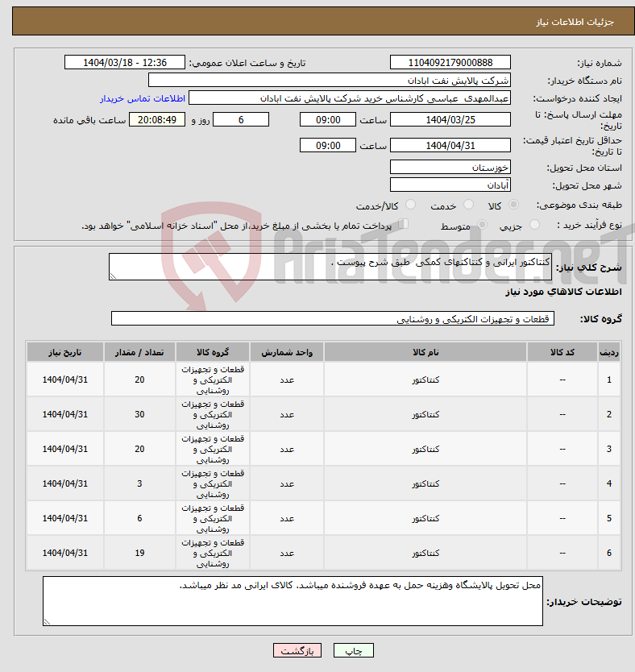Click the resize handle of description textarea
Screen dimensions: 635x672
pos(113,276)
